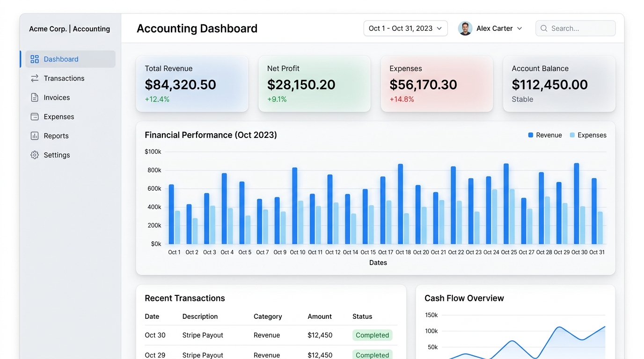Click the Financial Performance (Oct 2023) heading
Screen dimensions: 644x359
211,135
